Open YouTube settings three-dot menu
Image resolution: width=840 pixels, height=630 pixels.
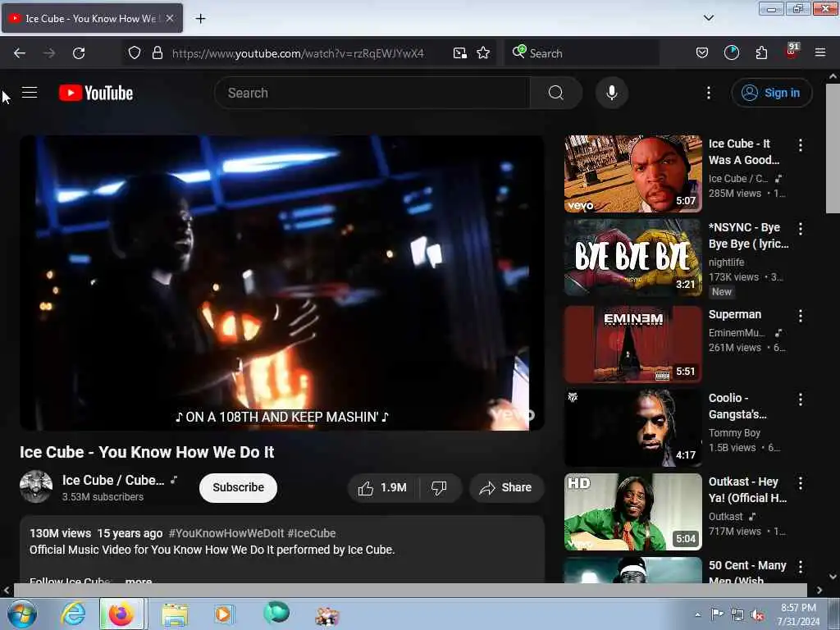coord(708,93)
